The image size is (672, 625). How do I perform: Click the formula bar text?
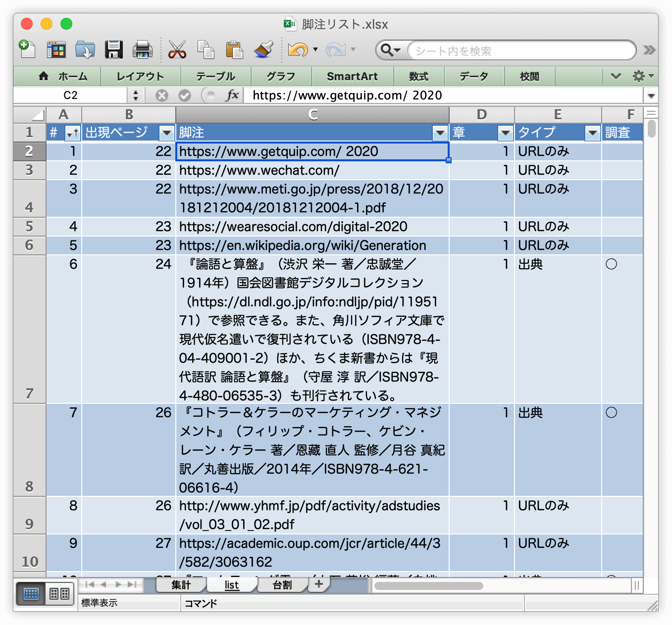point(347,95)
